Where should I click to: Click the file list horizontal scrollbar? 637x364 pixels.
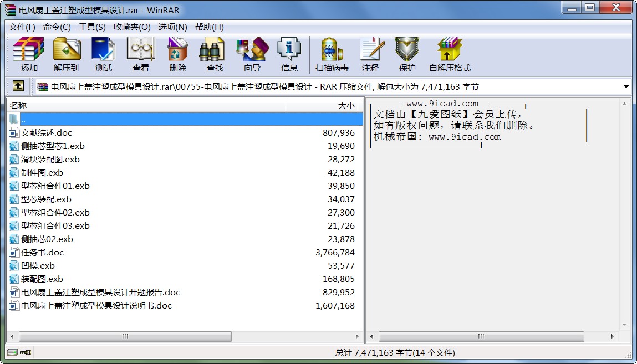point(125,336)
